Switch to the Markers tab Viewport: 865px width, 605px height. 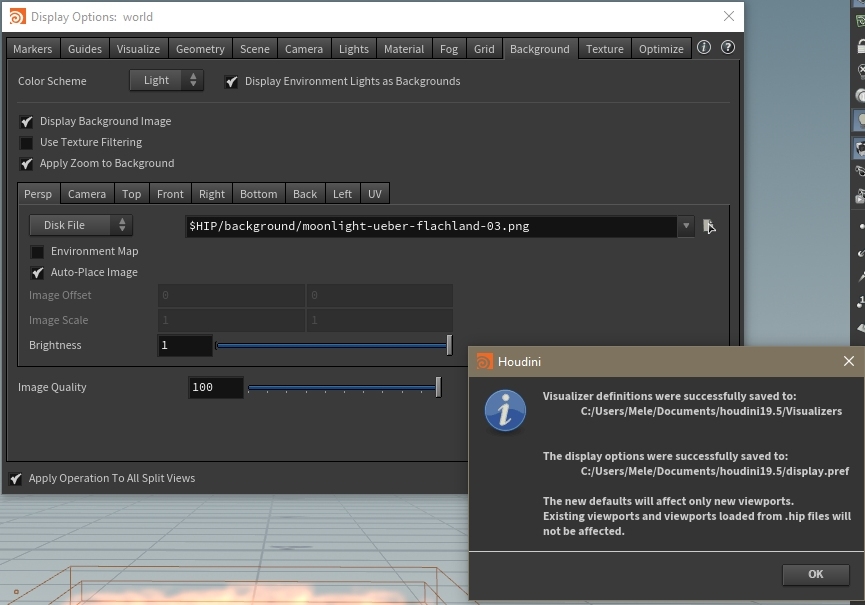pos(33,49)
